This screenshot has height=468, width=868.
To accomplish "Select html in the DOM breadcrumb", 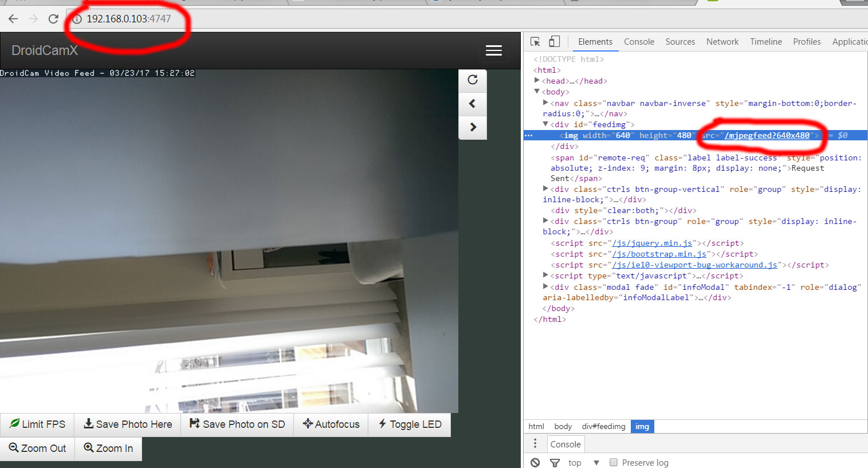I will [536, 427].
